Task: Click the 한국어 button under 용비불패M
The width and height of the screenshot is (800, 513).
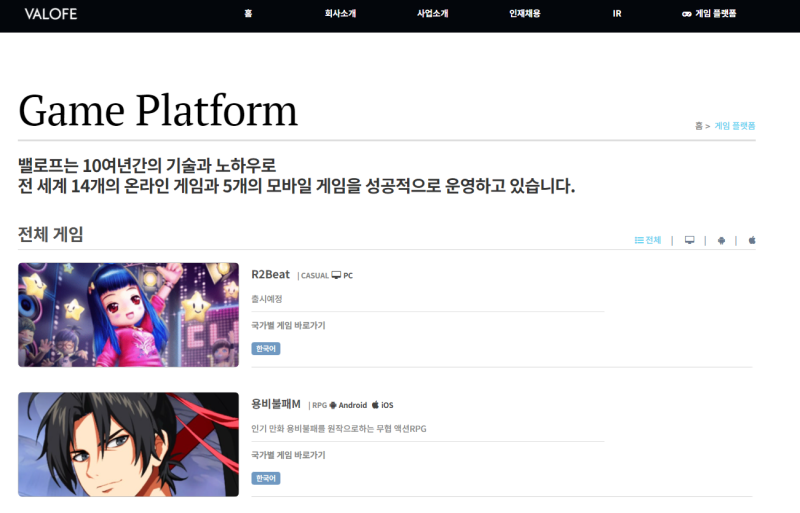Action: click(266, 478)
